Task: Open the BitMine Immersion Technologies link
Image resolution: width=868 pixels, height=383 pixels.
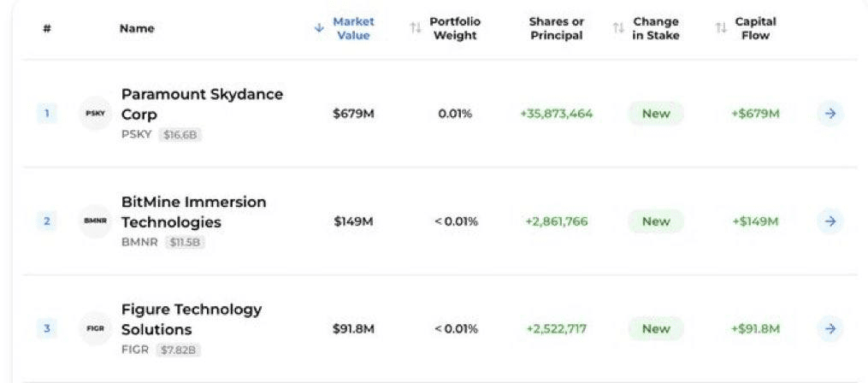Action: click(x=193, y=212)
